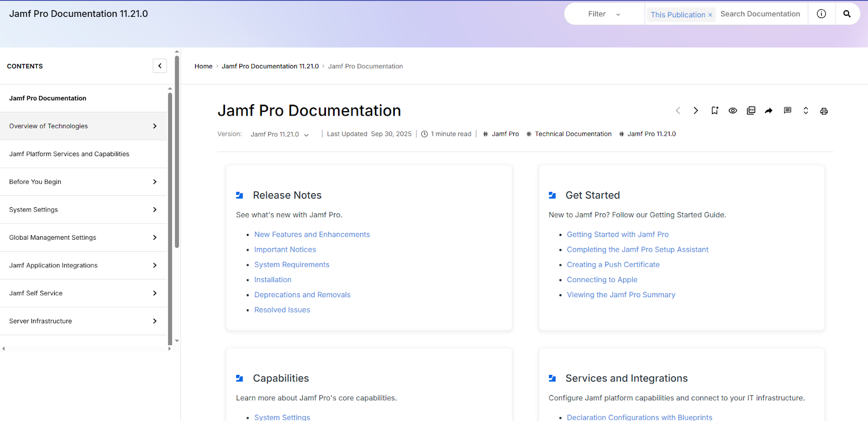Open New Features and Enhancements link

[312, 234]
